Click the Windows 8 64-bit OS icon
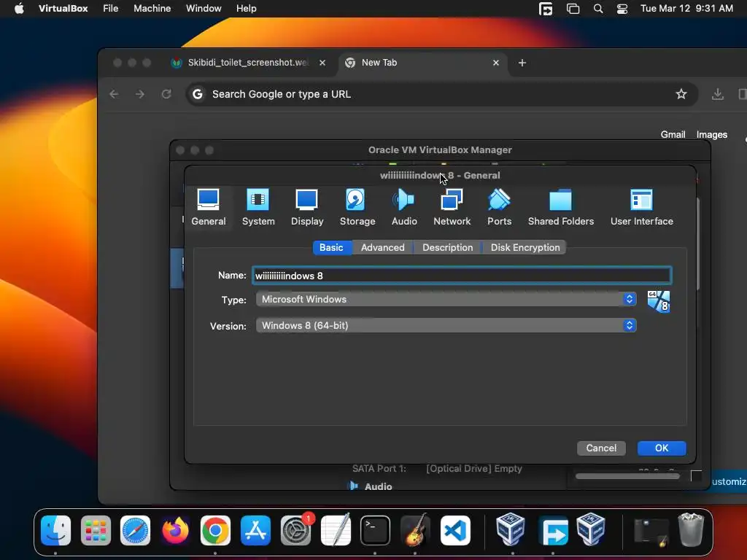This screenshot has width=747, height=560. [659, 302]
